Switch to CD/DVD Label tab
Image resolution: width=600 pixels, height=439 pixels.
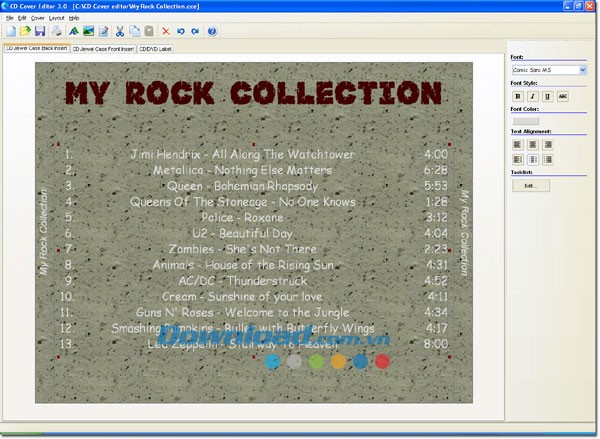(155, 49)
